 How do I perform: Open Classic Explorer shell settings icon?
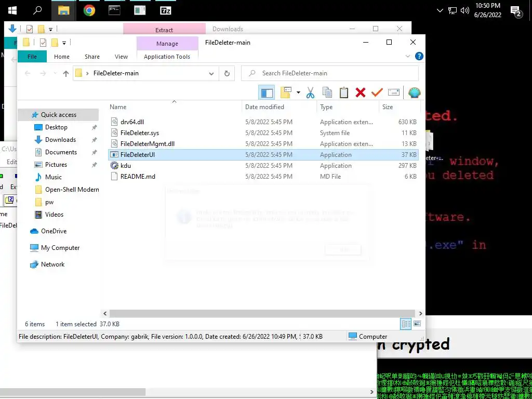(414, 92)
